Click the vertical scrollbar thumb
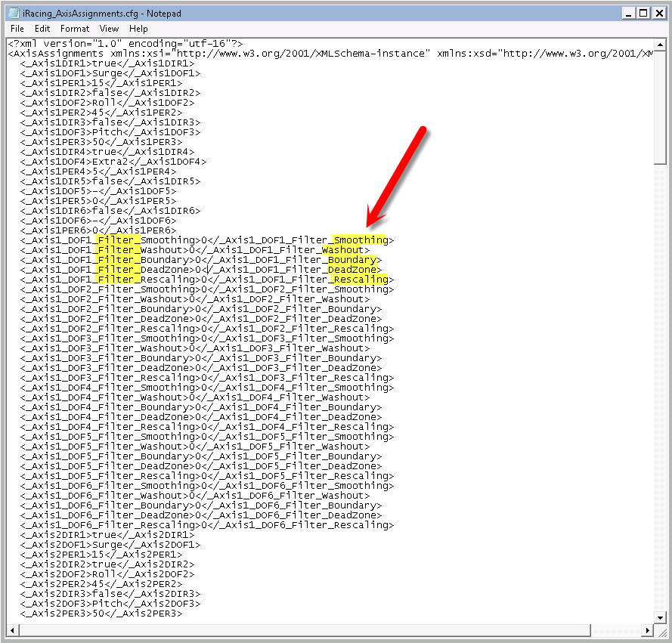Viewport: 672px width, 643px height. [x=660, y=107]
